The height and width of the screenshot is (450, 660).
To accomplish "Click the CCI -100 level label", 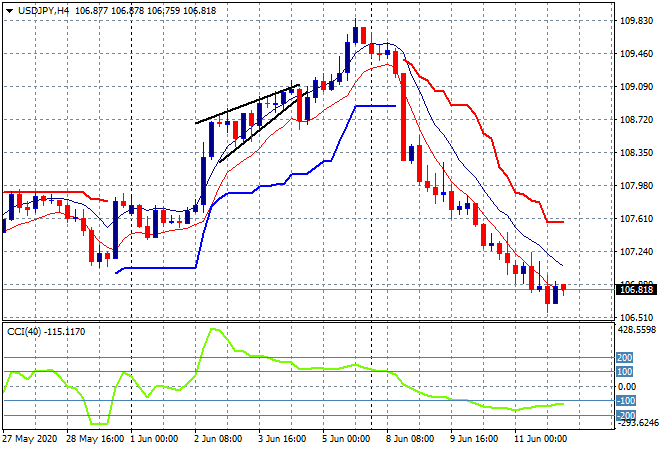I will click(x=625, y=401).
